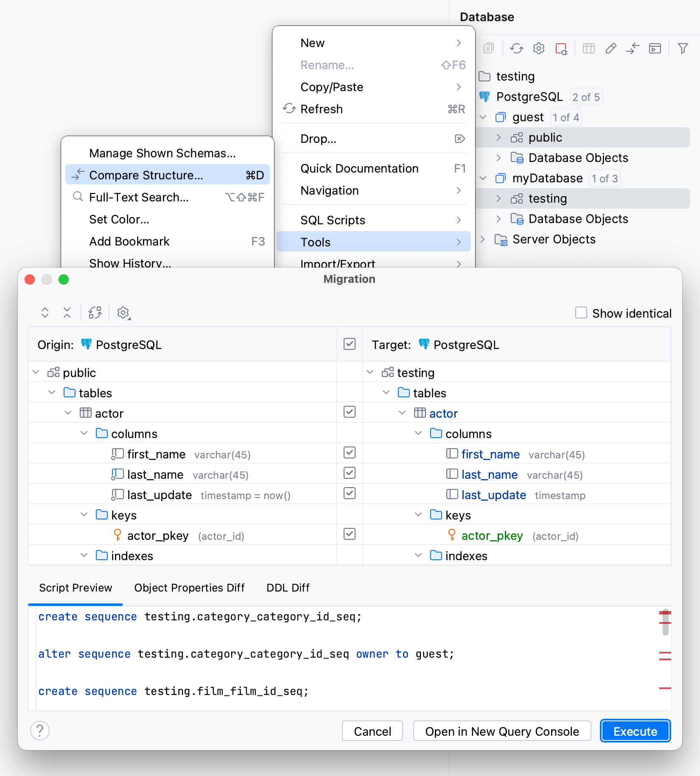Uncheck the actor table migration checkbox
The height and width of the screenshot is (776, 700).
(349, 412)
